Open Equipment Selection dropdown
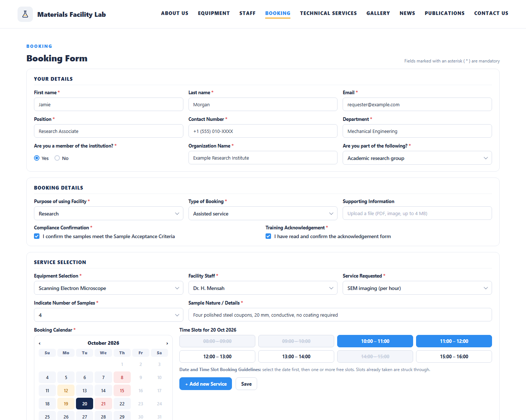526x420 pixels. (108, 288)
